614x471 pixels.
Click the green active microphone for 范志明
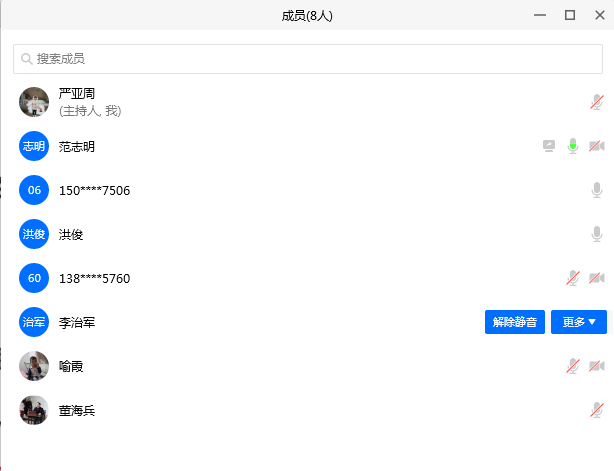pyautogui.click(x=573, y=146)
